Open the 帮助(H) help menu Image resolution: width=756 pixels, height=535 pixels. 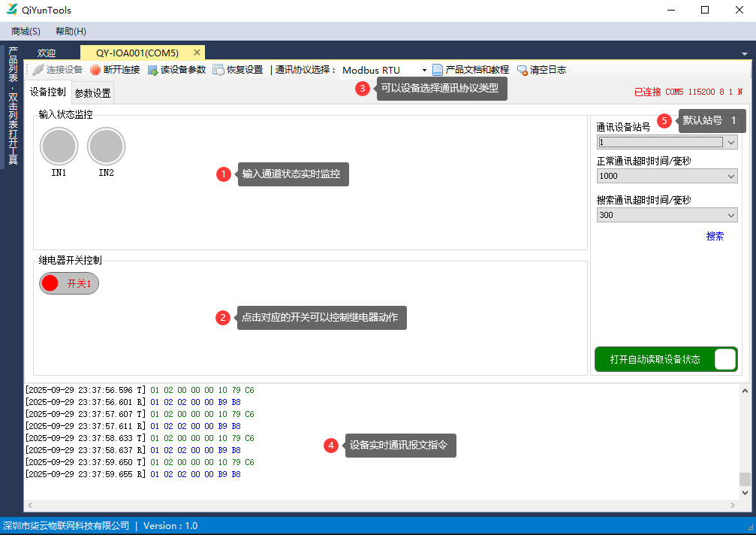(x=71, y=32)
